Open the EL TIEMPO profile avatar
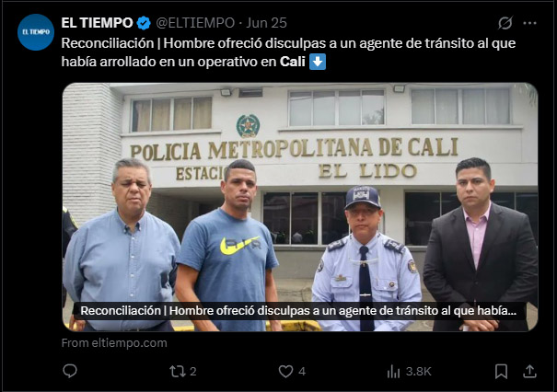Screen dimensions: 557x392 click(36, 32)
